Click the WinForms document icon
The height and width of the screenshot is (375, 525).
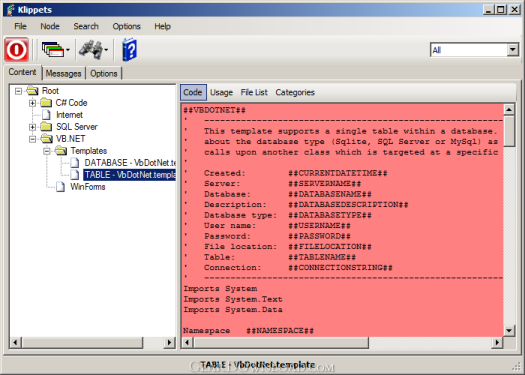(x=60, y=187)
